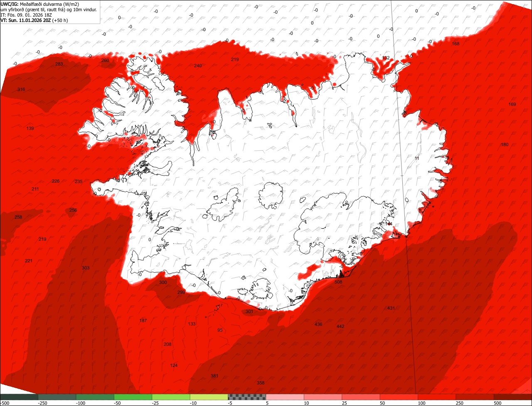Click the map value 260
Image resolution: width=532 pixels, height=406 pixels.
105,60
